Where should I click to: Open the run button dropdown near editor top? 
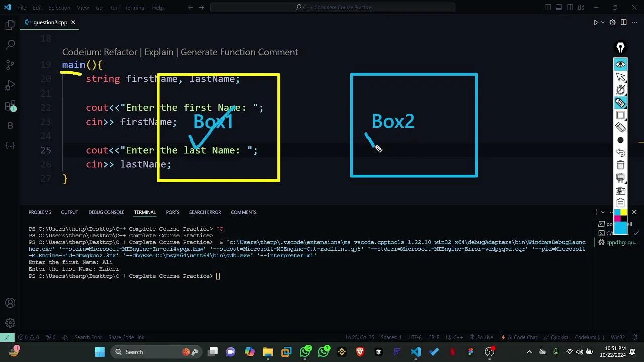[x=602, y=22]
